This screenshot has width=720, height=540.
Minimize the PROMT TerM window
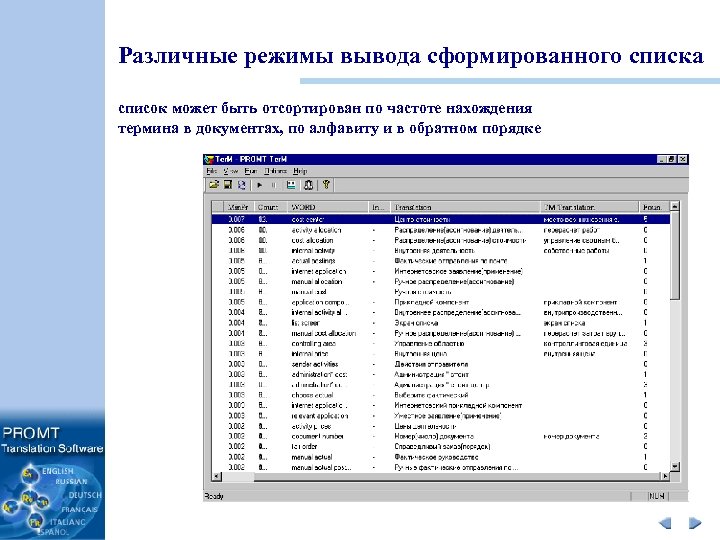(662, 159)
